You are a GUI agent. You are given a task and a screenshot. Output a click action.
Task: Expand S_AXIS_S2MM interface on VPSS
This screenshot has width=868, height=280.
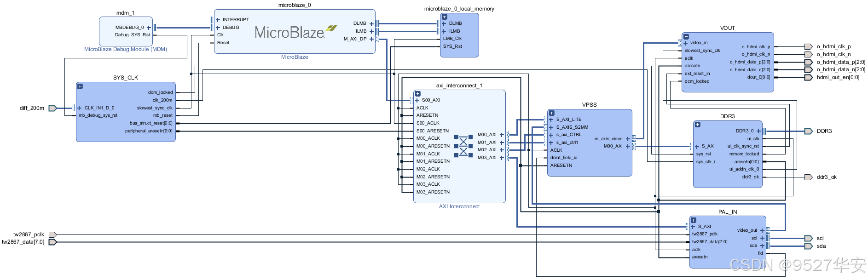point(551,127)
